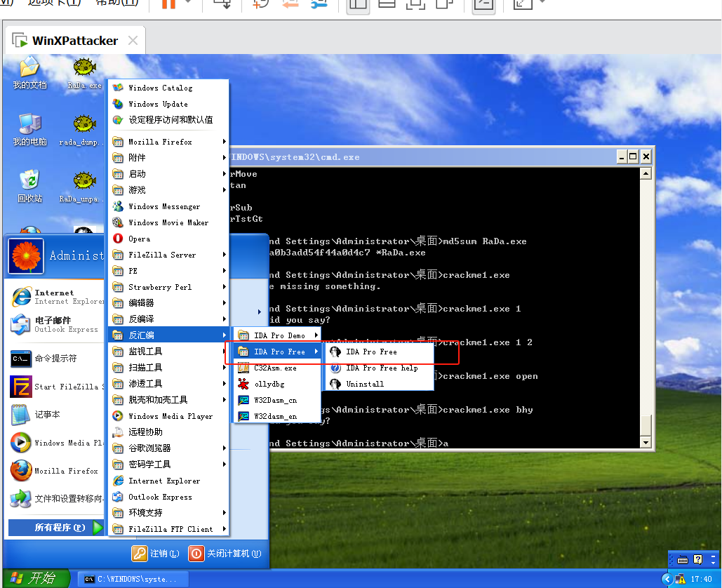Start W32Dasm_cn from the submenu
The height and width of the screenshot is (588, 722).
click(277, 400)
